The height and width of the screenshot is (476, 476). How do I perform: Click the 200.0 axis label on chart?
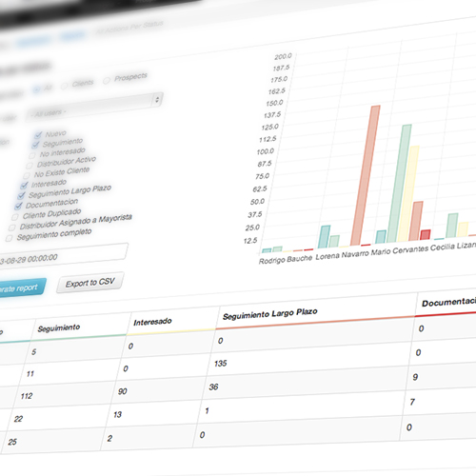(x=283, y=56)
